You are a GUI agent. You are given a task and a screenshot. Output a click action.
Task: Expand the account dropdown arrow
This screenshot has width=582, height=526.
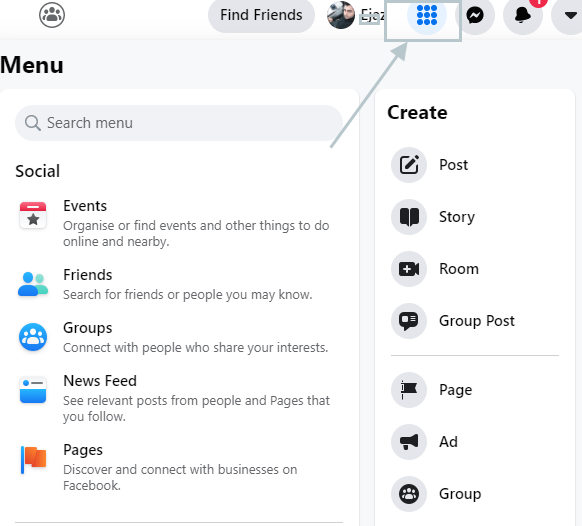coord(570,15)
